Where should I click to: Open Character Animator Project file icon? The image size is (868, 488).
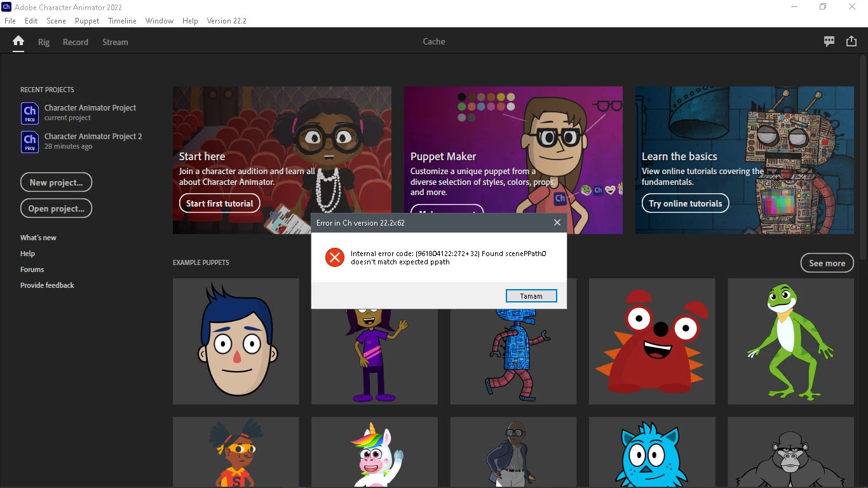pyautogui.click(x=30, y=113)
